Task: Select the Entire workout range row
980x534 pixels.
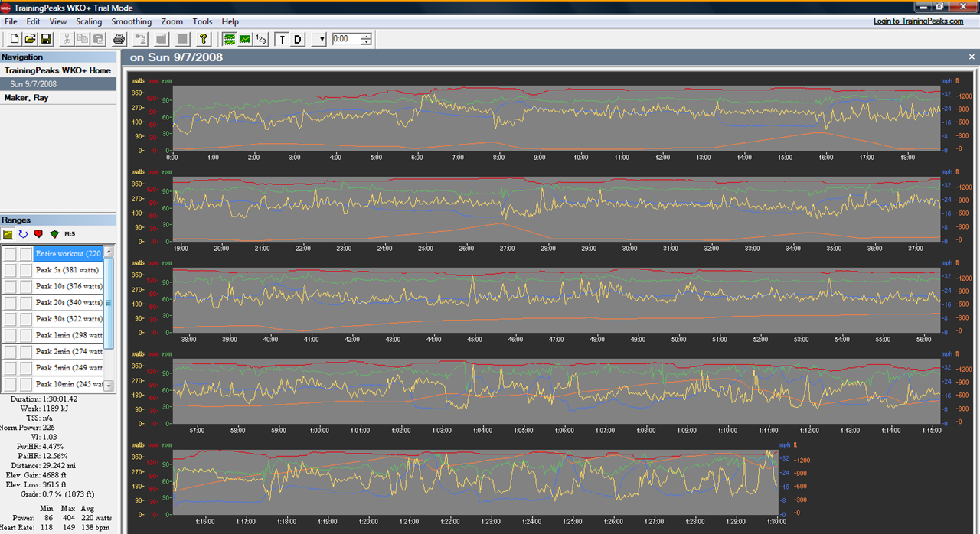Action: (x=68, y=254)
